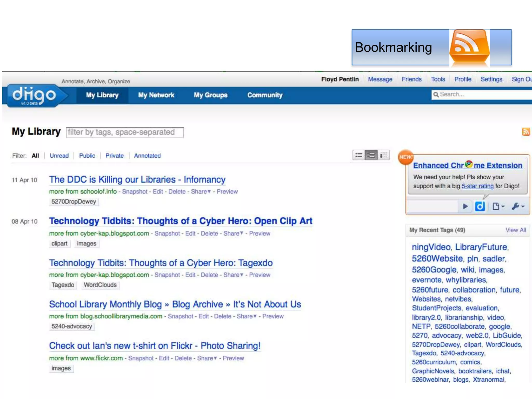Click the orange RSS feed icon in My Library
This screenshot has width=532, height=399.
point(526,132)
